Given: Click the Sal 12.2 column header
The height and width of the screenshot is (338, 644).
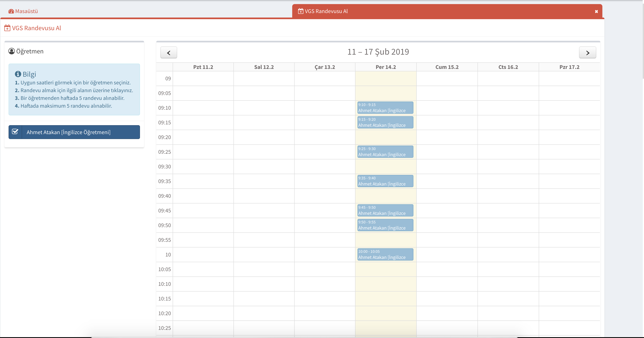Looking at the screenshot, I should [x=264, y=67].
